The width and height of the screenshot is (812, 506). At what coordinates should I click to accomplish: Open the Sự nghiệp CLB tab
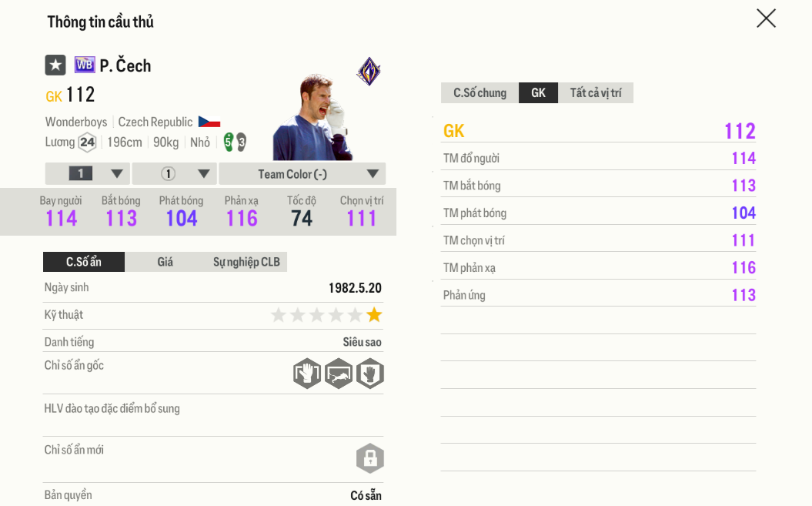pyautogui.click(x=246, y=262)
